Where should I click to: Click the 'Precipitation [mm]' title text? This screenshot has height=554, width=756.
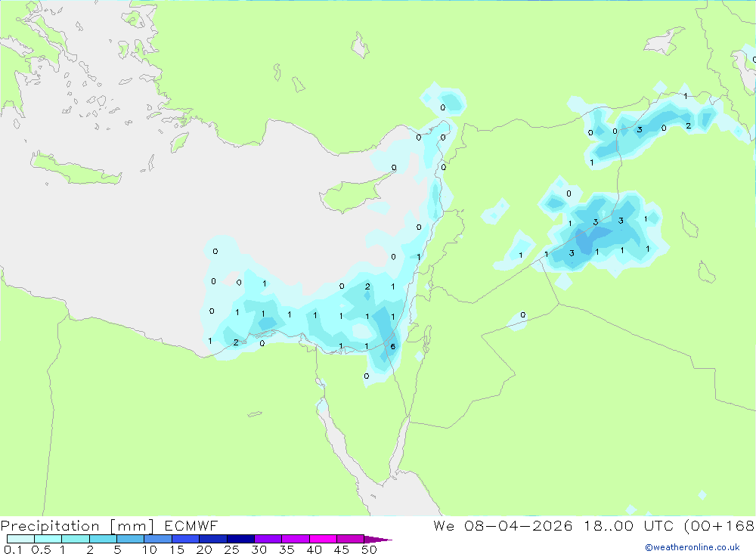(x=77, y=526)
